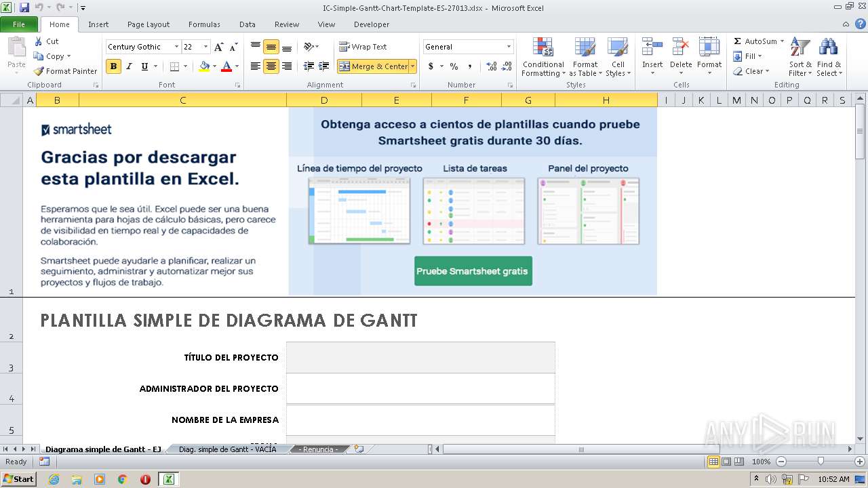Viewport: 868px width, 488px height.
Task: Expand Merge & Center options arrow
Action: click(x=413, y=66)
